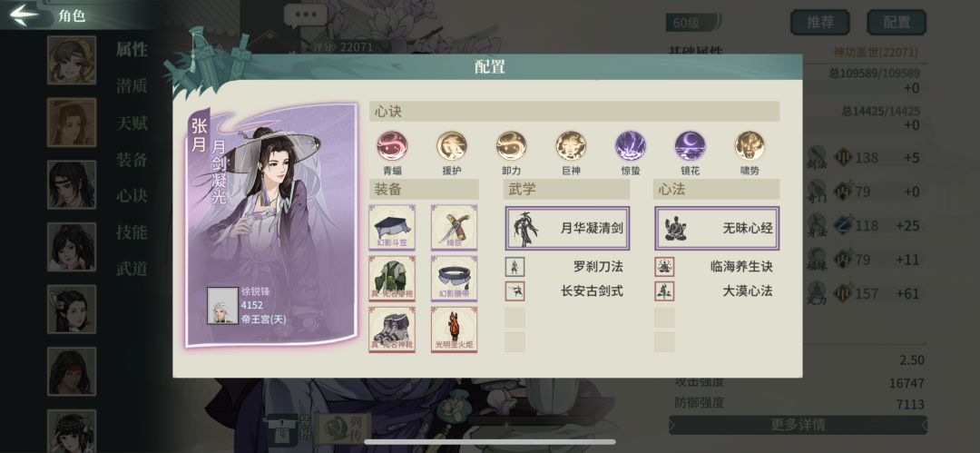Select the first character portrait in the sidebar
This screenshot has height=453, width=980.
[x=72, y=60]
